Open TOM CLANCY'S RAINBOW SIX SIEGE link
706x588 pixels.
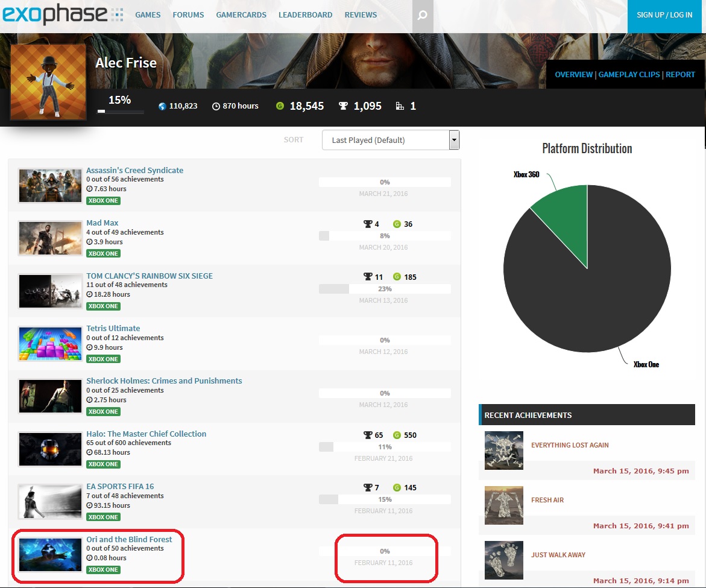[x=150, y=276]
